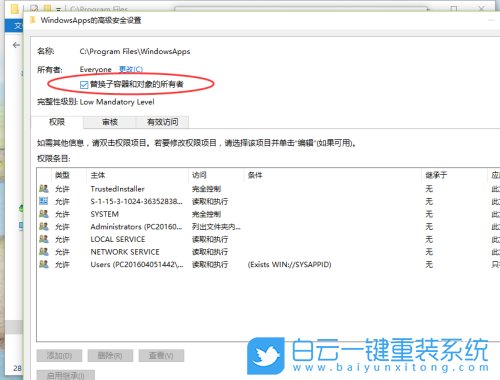Click 列出文件夹内... access in Administrators row
The image size is (500, 380).
[216, 227]
